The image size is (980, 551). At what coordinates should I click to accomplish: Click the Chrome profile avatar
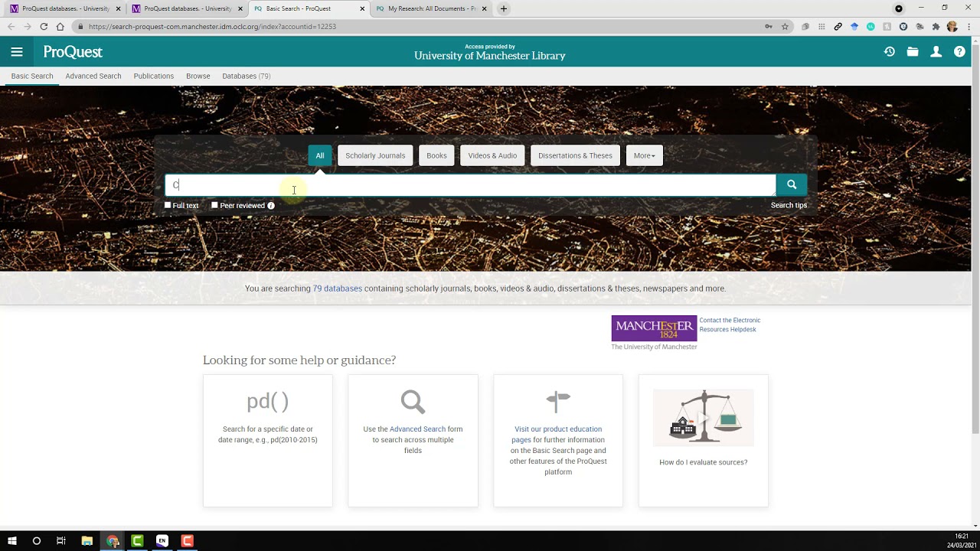(x=952, y=26)
